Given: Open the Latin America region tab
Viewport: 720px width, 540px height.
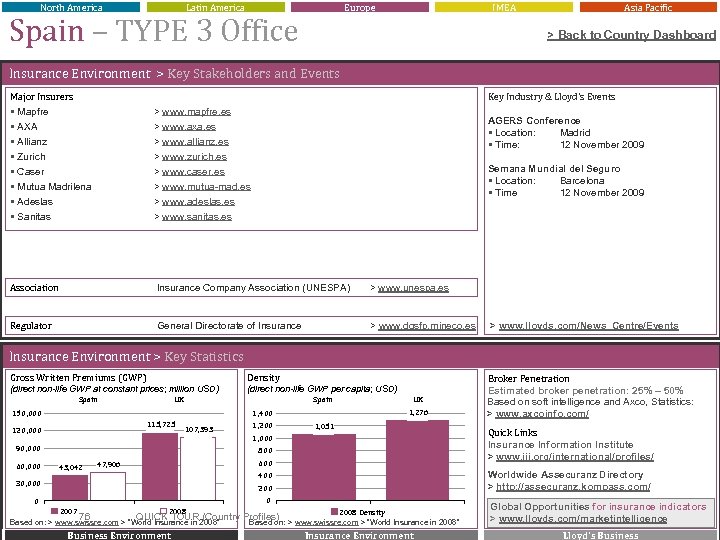Looking at the screenshot, I should tap(215, 7).
